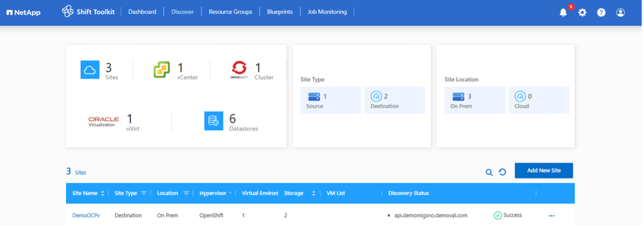Click the OpenShift Cluster icon
The image size is (644, 228).
[x=239, y=70]
